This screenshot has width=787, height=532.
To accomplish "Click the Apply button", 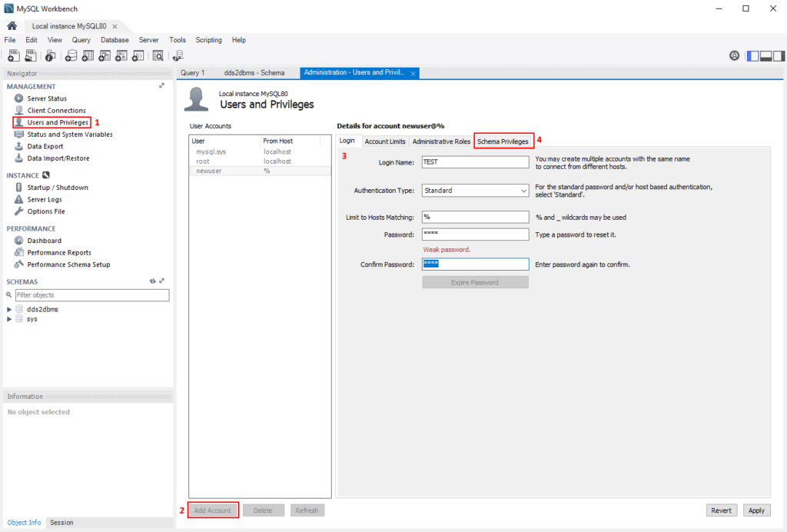I will point(756,510).
